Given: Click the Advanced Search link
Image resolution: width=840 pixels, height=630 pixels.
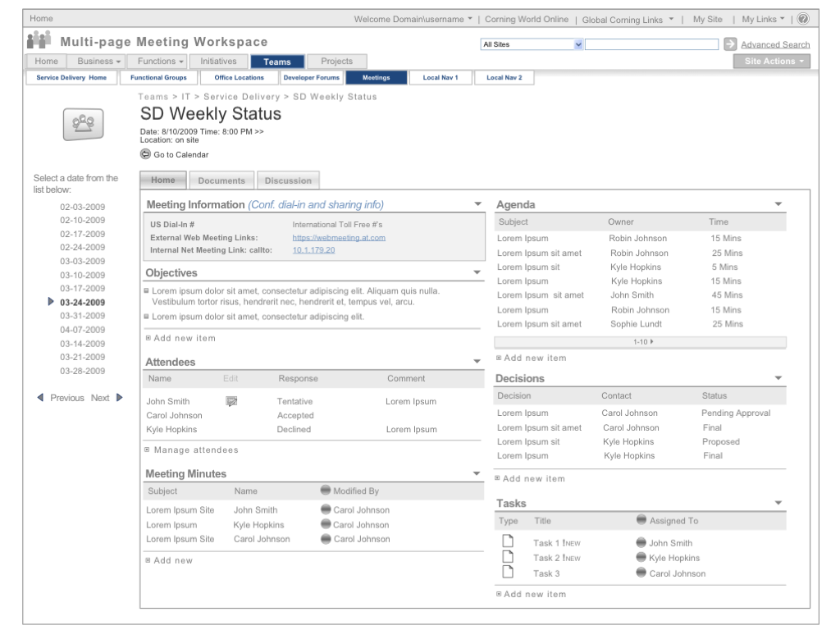Looking at the screenshot, I should [x=775, y=45].
